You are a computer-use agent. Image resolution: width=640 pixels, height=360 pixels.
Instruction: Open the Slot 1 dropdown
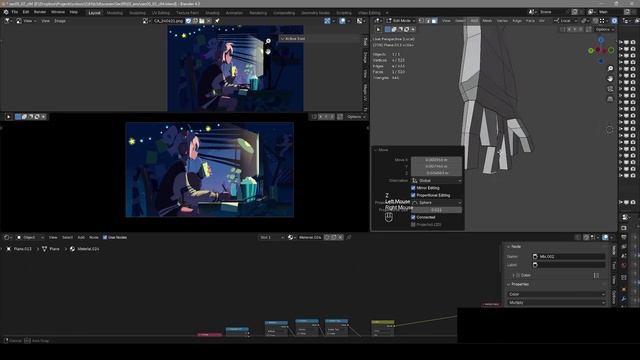click(271, 237)
